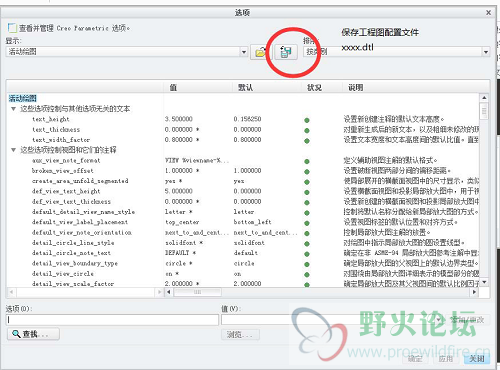Click the 说明 (description) column header

click(x=356, y=88)
